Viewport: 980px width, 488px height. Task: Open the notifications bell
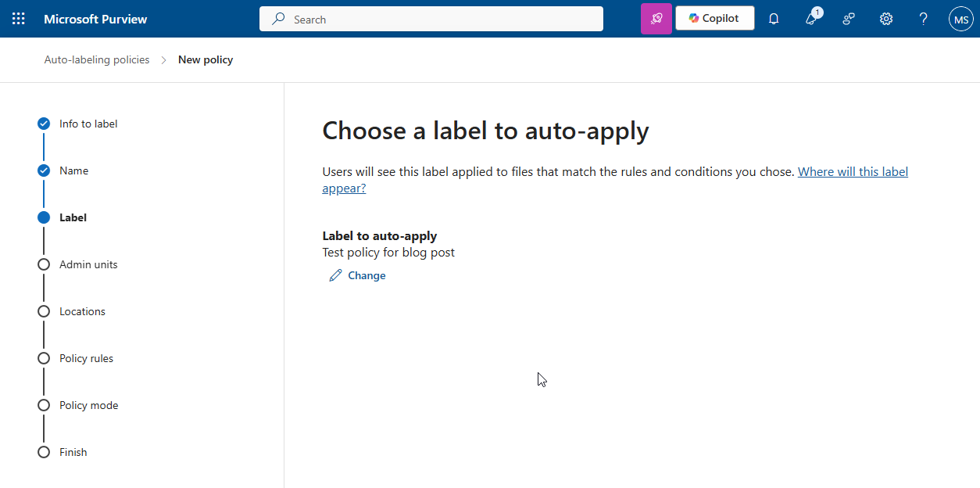click(773, 18)
